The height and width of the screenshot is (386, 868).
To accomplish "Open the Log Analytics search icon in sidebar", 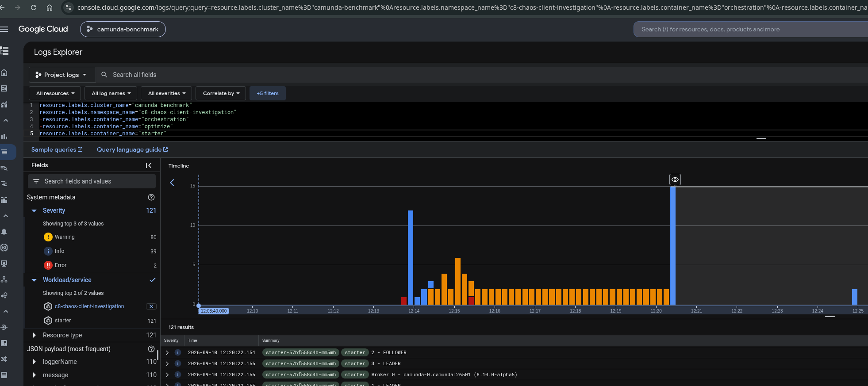I will 4,168.
